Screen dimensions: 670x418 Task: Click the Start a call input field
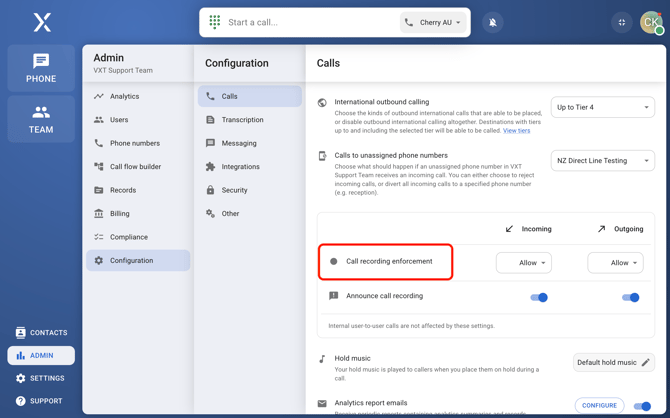point(310,22)
